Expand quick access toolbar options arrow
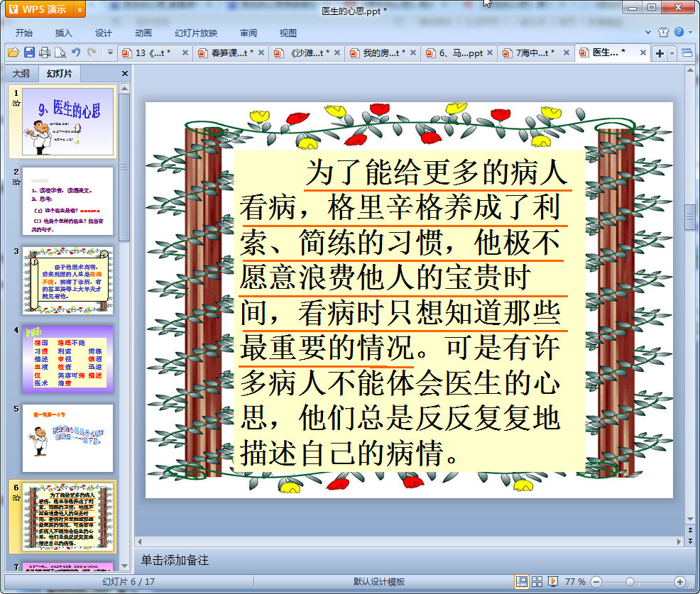The image size is (700, 594). coord(110,53)
